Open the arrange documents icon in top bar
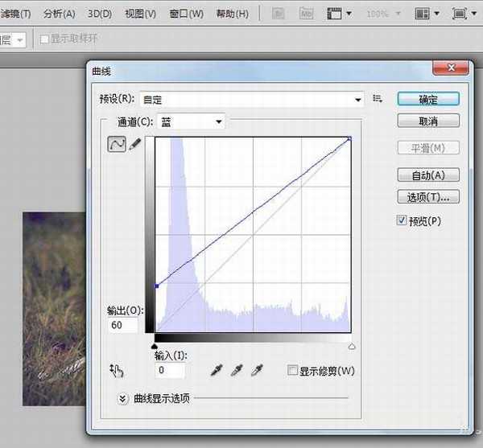This screenshot has height=448, width=483. pos(426,14)
